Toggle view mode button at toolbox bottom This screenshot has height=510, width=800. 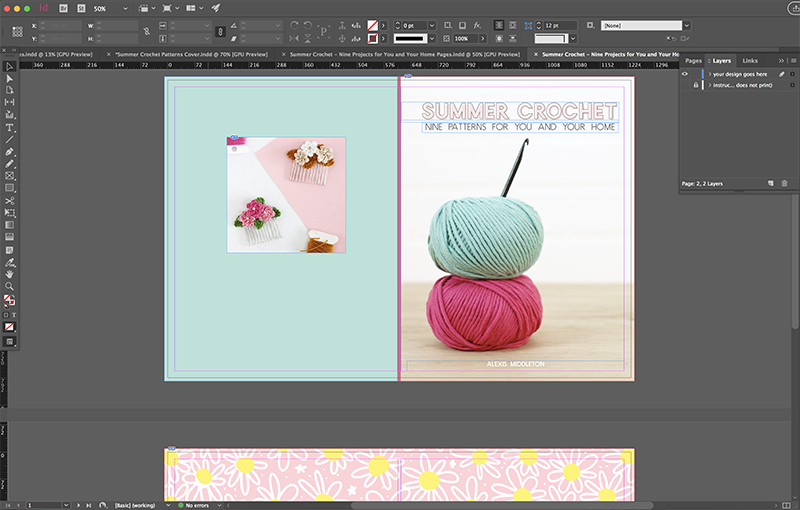click(9, 342)
